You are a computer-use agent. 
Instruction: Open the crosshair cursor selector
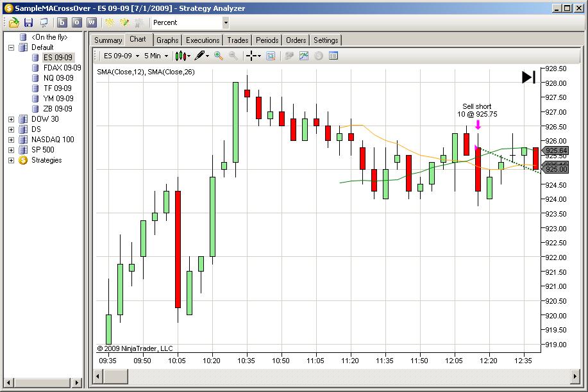coord(253,56)
